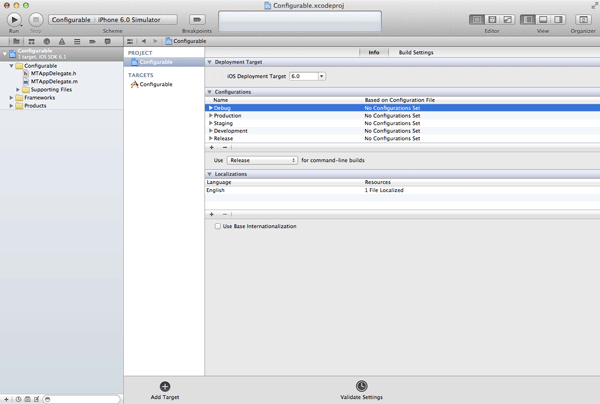Screen dimensions: 600x404
Task: Add a localization with plus button
Action: (x=212, y=214)
